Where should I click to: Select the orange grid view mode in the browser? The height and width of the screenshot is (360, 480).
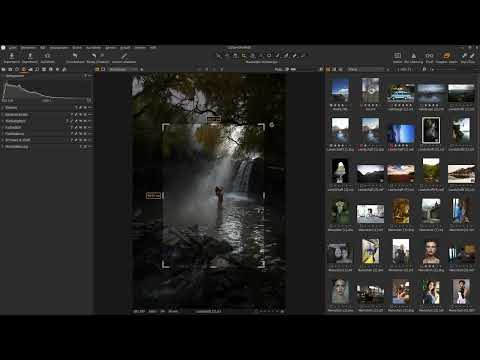[x=328, y=69]
